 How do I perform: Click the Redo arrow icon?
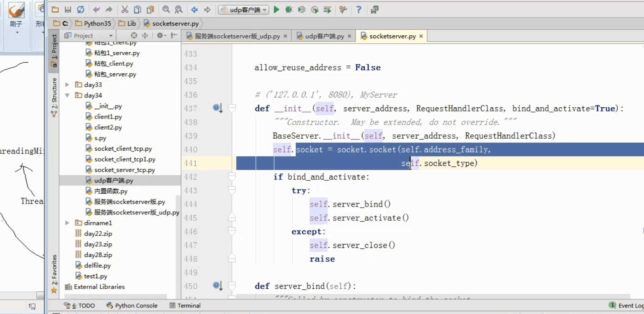coord(109,10)
